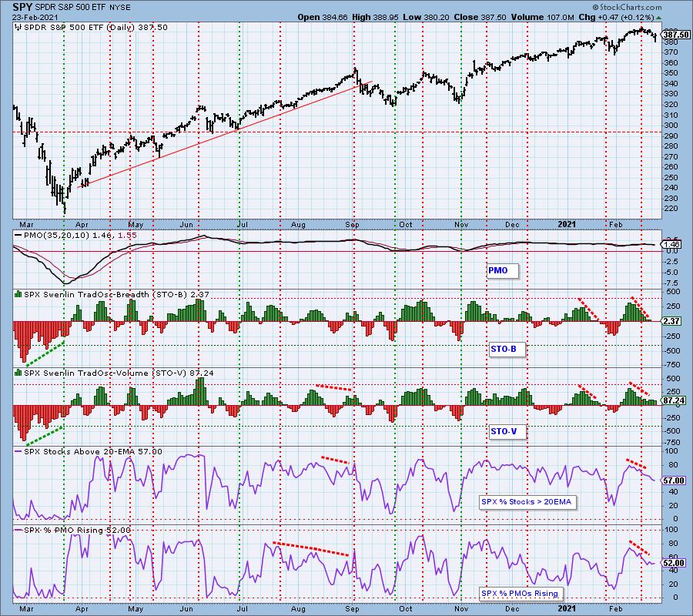The width and height of the screenshot is (693, 616).
Task: Click the purple line icon before SPX % PMO Rising
Action: 18,530
